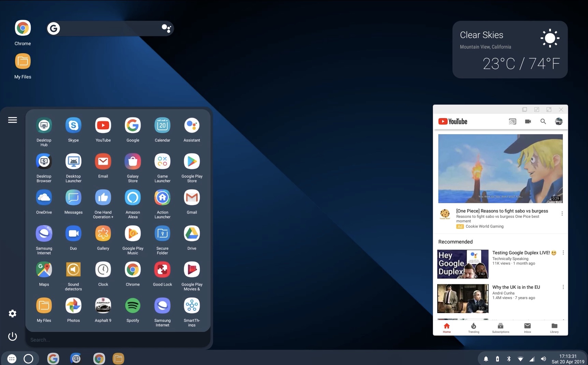Open notifications bell in system tray

pos(486,359)
